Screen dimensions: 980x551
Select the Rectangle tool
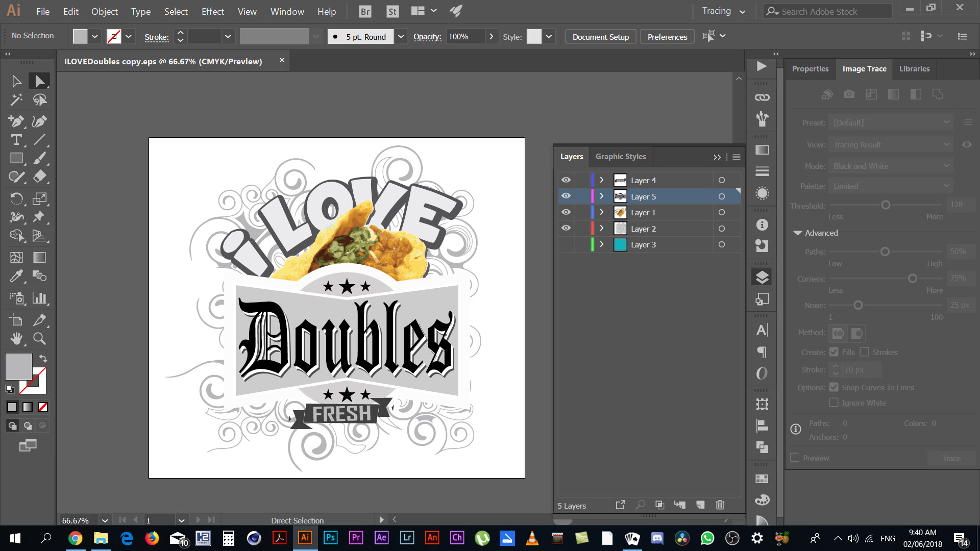(16, 159)
